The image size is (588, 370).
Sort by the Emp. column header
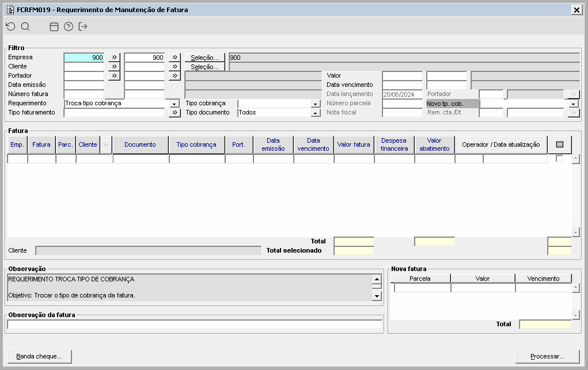coord(17,144)
